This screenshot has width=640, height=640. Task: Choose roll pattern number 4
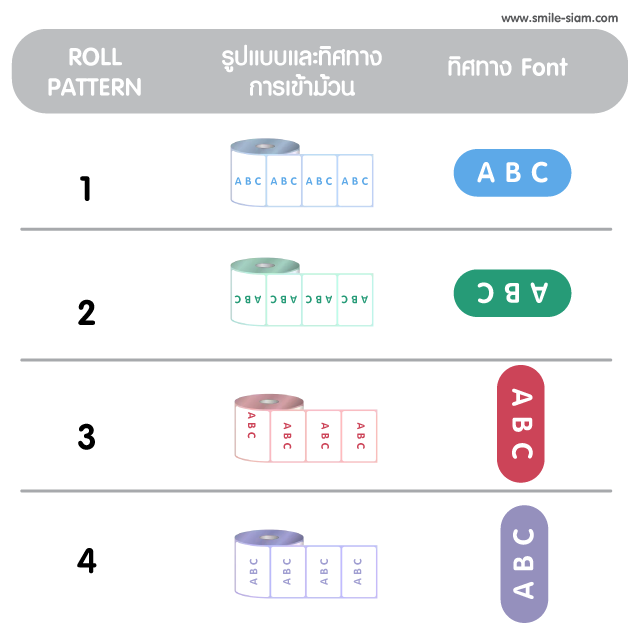(86, 561)
